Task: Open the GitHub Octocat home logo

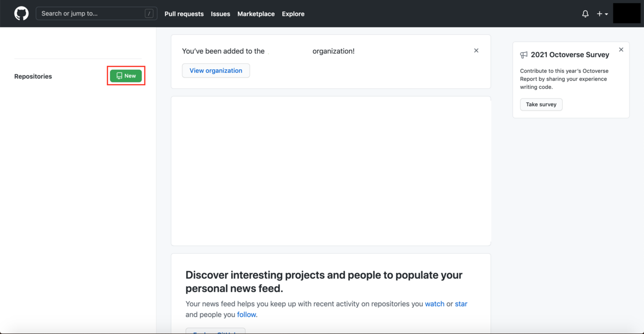Action: pos(21,13)
